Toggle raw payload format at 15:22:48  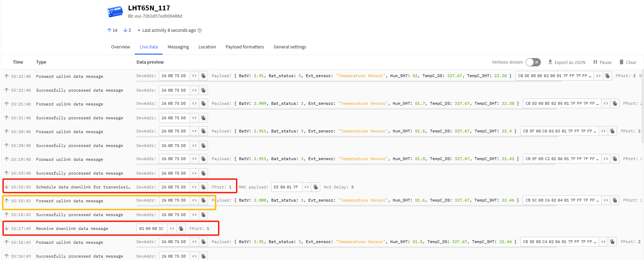[x=598, y=76]
